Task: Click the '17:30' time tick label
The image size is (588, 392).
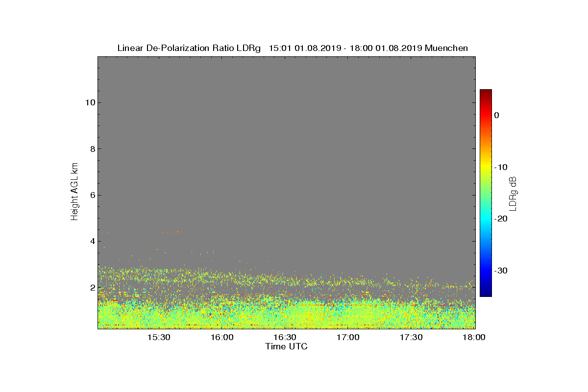Action: click(412, 338)
